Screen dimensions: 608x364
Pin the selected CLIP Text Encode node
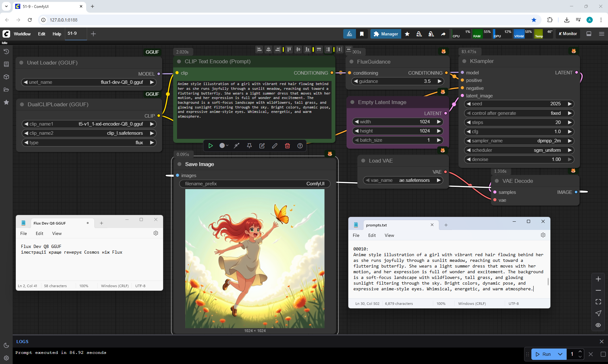click(249, 146)
